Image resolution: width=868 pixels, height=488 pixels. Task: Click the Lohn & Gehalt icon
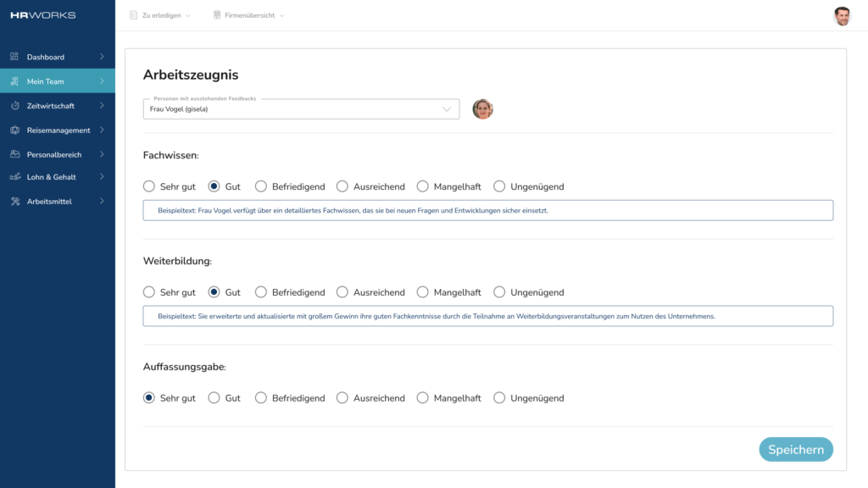click(x=15, y=177)
